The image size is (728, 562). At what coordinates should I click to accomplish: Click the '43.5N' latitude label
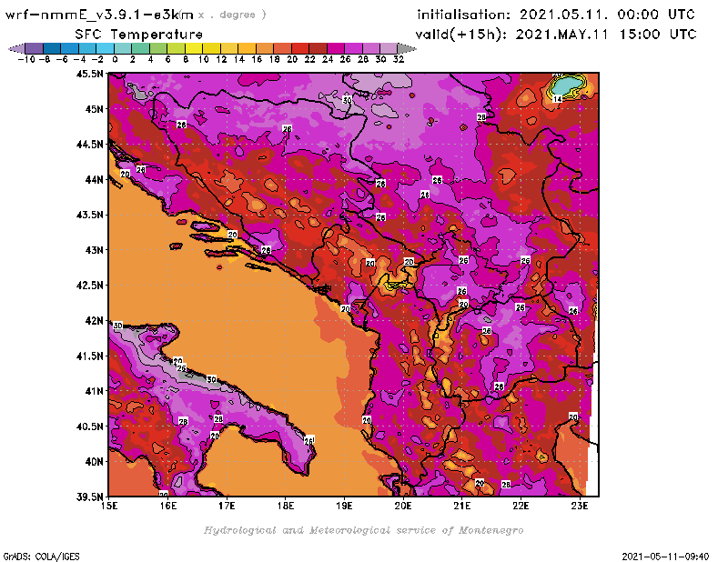89,215
